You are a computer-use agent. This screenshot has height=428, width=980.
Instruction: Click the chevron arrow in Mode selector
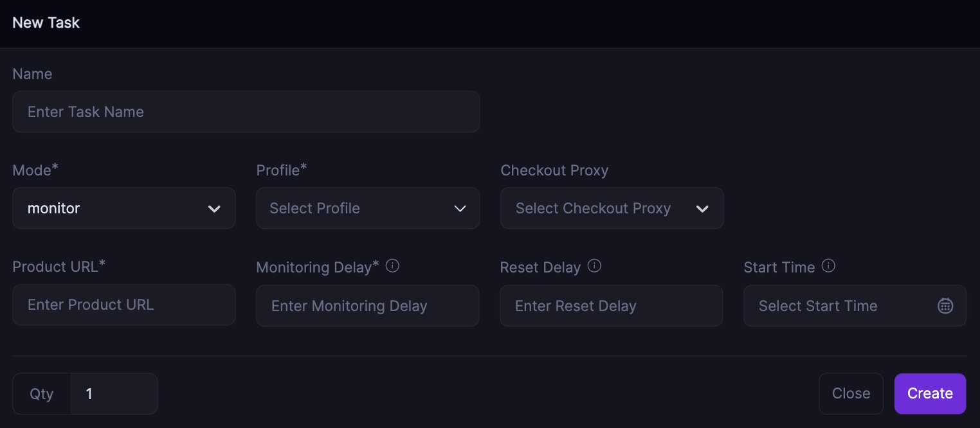click(215, 209)
